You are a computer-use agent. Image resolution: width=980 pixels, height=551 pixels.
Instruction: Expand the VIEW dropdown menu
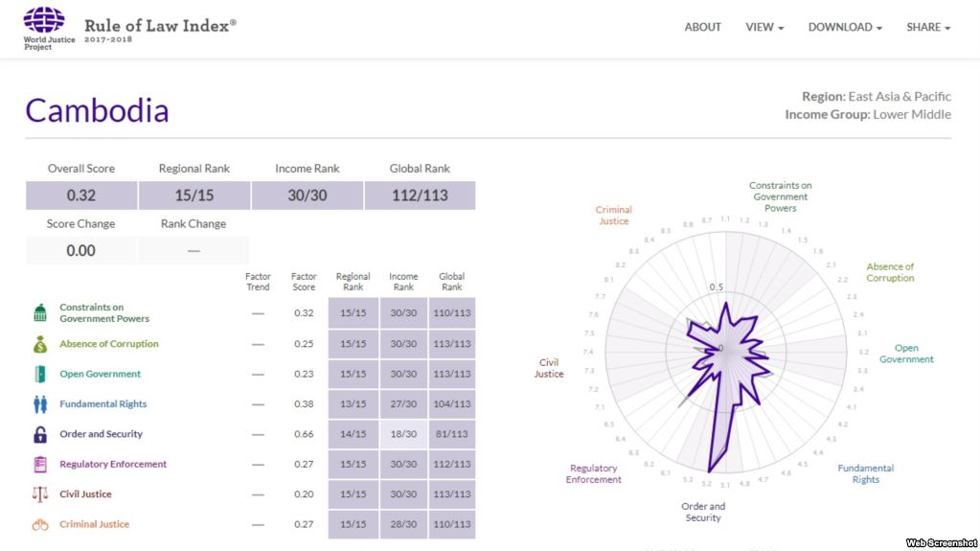click(764, 27)
